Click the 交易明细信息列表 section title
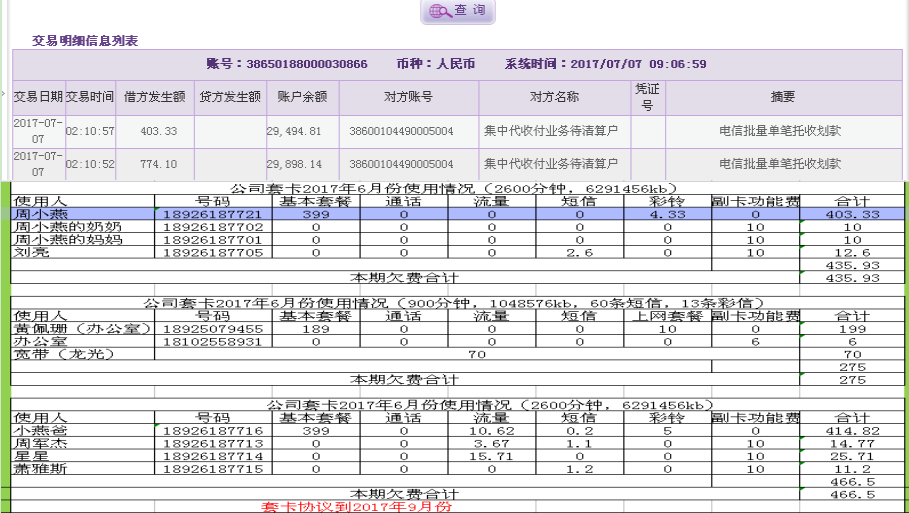 85,41
